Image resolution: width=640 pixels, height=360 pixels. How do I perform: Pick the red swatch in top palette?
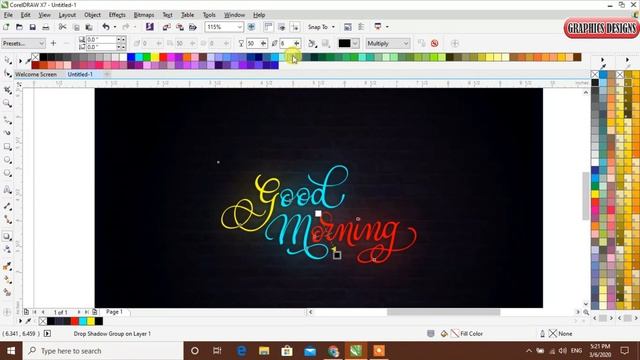[x=163, y=57]
